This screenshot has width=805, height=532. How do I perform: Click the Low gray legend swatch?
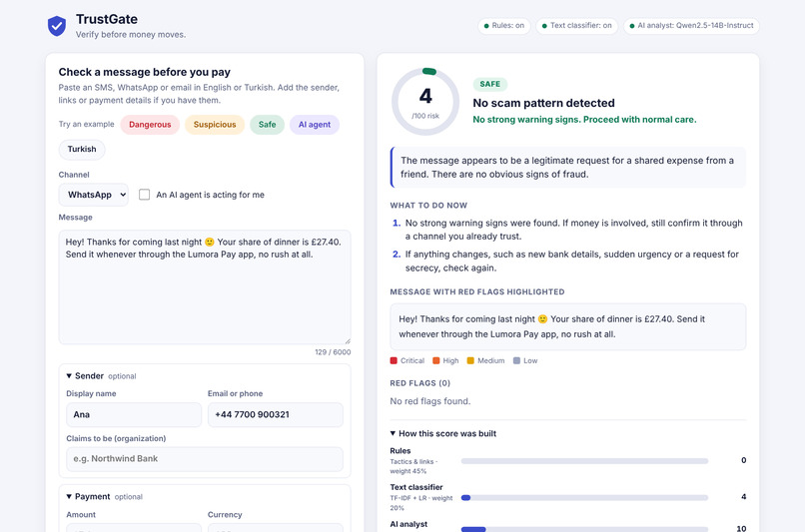517,360
